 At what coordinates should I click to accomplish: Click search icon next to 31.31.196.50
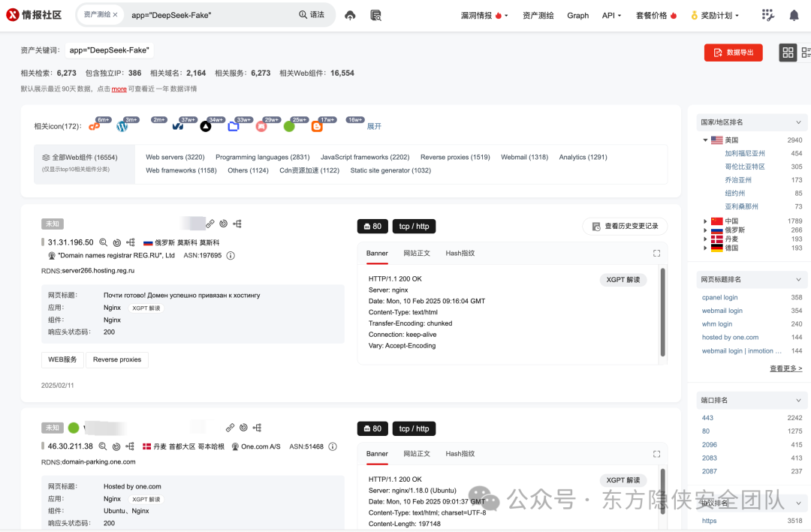tap(104, 242)
